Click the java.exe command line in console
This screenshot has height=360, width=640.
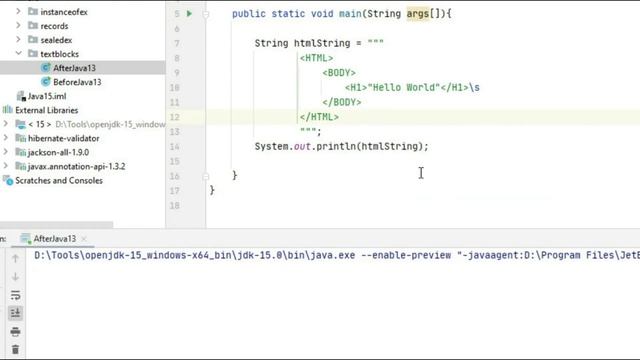(x=337, y=255)
